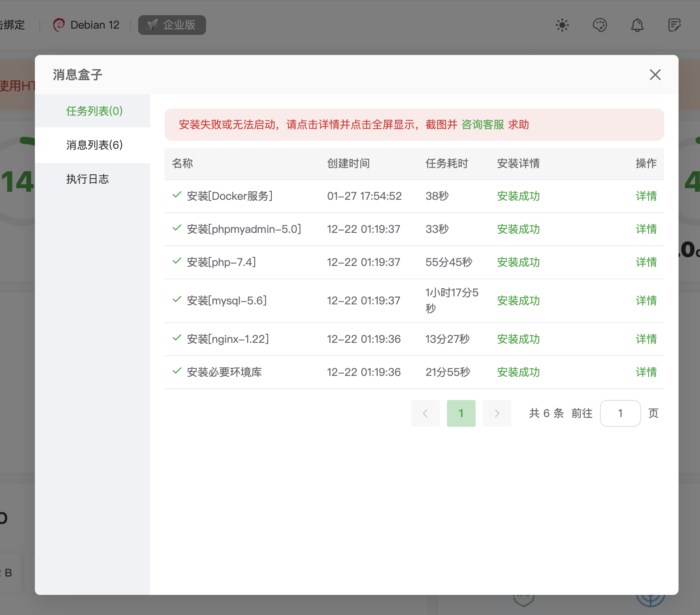Click the 任务耗时 column header
Image resolution: width=700 pixels, height=615 pixels.
[x=447, y=164]
